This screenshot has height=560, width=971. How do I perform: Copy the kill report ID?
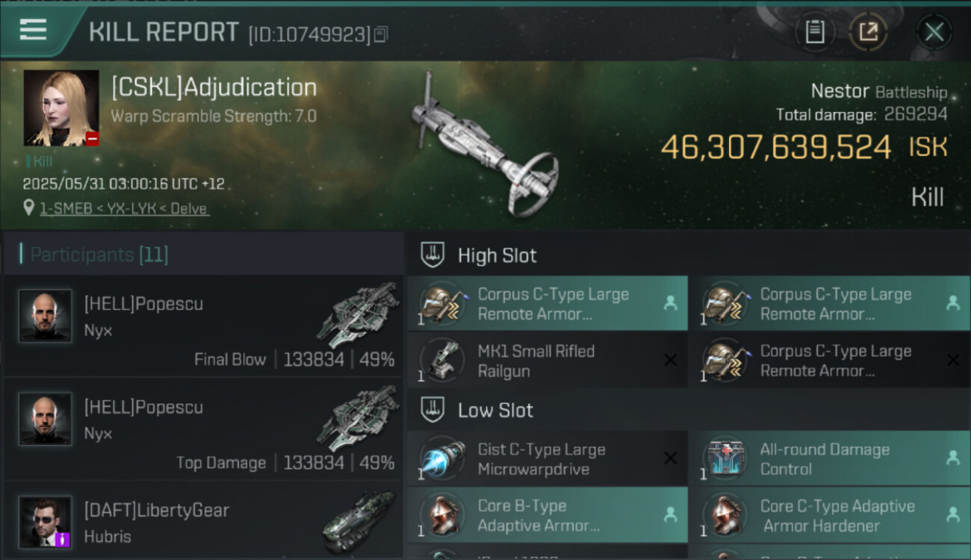coord(381,34)
